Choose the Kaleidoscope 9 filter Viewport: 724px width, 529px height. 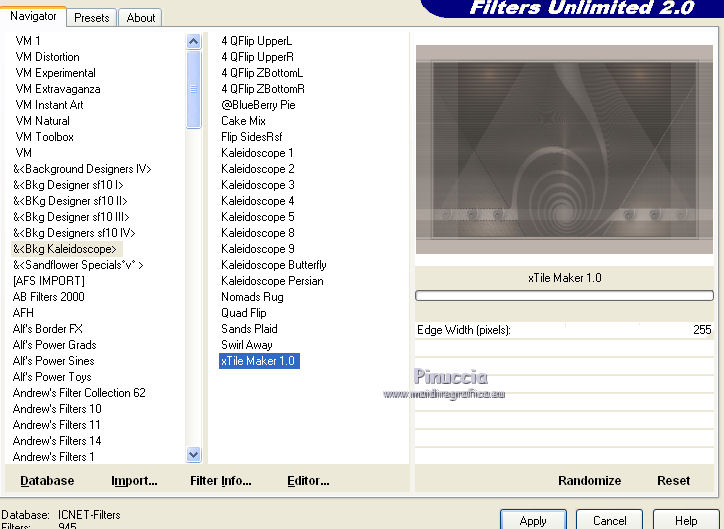tap(257, 249)
